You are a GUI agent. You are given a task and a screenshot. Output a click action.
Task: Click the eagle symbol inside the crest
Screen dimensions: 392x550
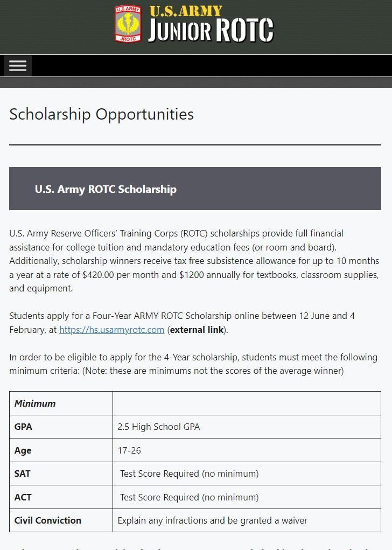128,24
